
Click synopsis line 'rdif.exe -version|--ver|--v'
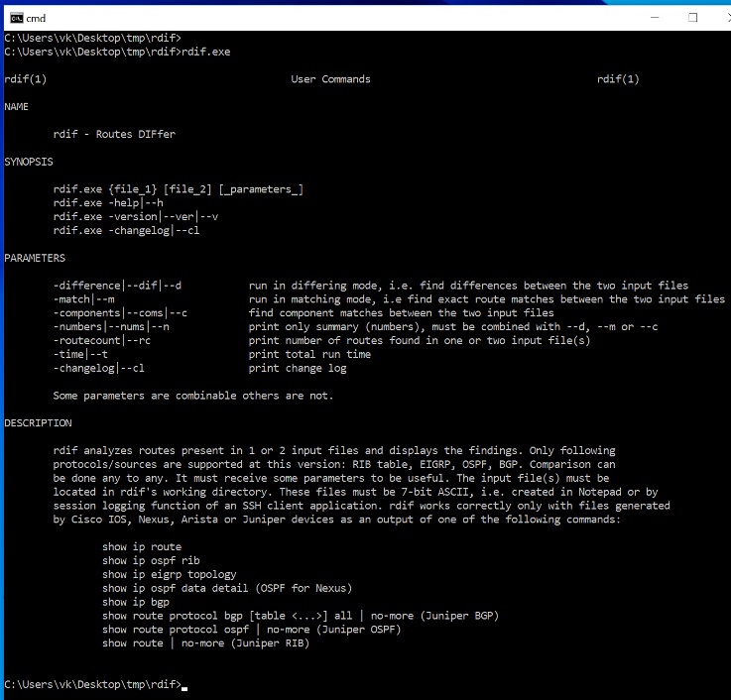tap(136, 217)
